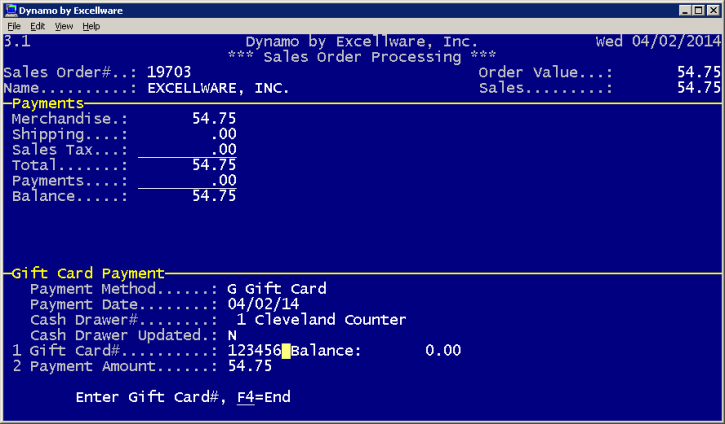Click the F4=End prompt
Image resolution: width=725 pixels, height=424 pixels.
click(x=264, y=397)
